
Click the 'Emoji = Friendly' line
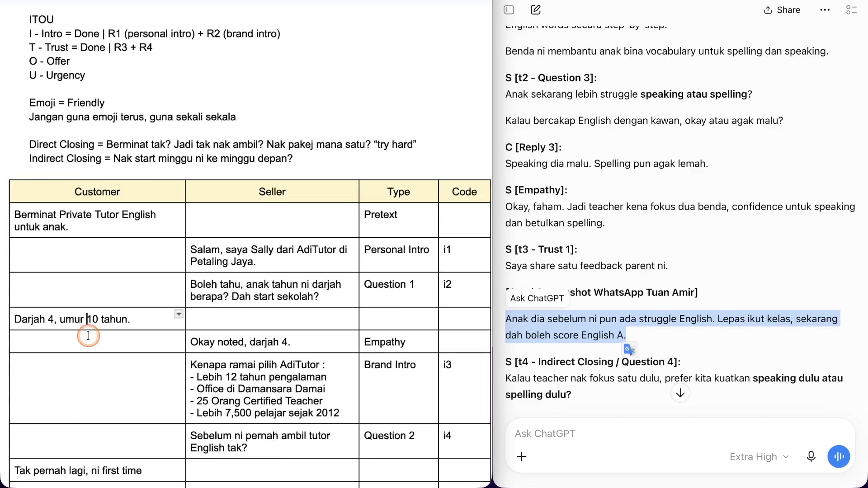tap(67, 103)
